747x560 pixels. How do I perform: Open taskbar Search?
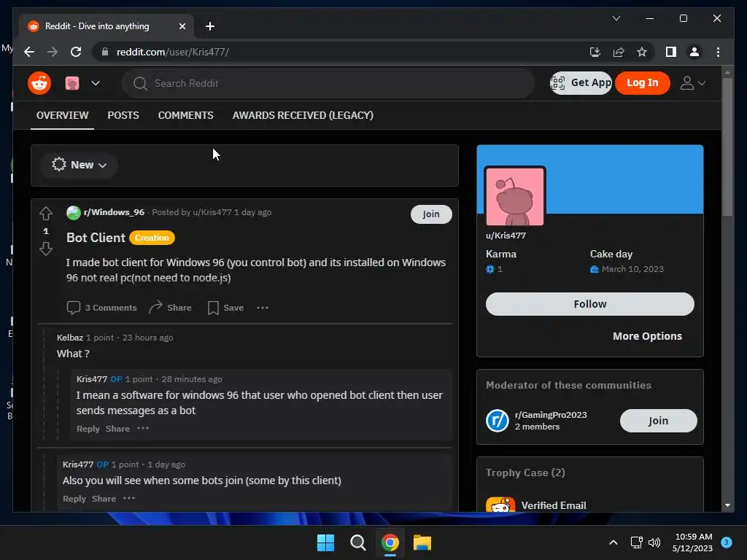click(357, 542)
